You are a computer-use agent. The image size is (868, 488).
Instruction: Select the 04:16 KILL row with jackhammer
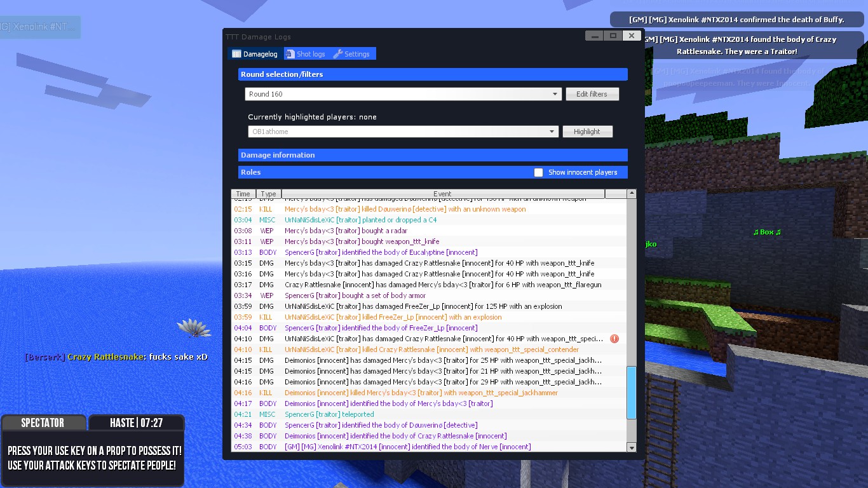pos(429,393)
